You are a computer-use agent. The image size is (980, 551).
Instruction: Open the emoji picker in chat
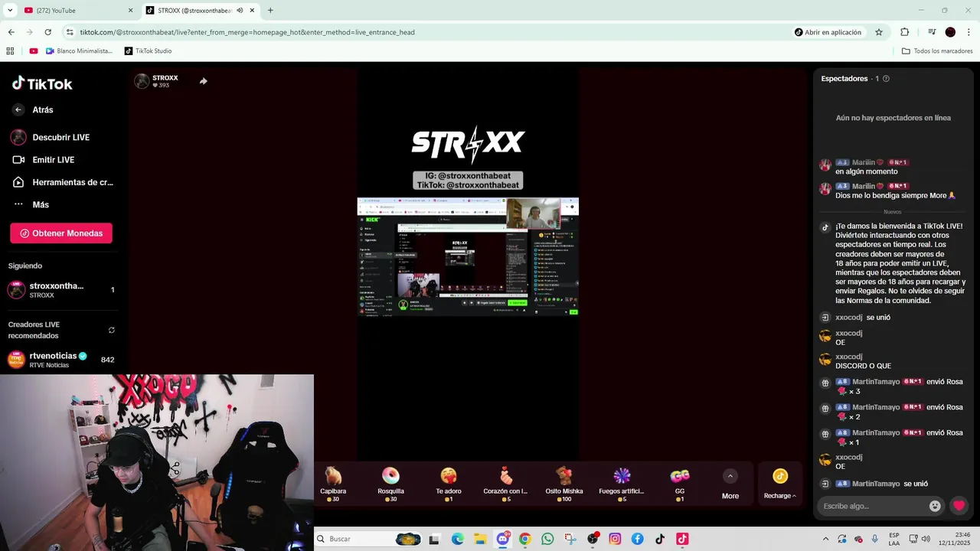point(935,506)
